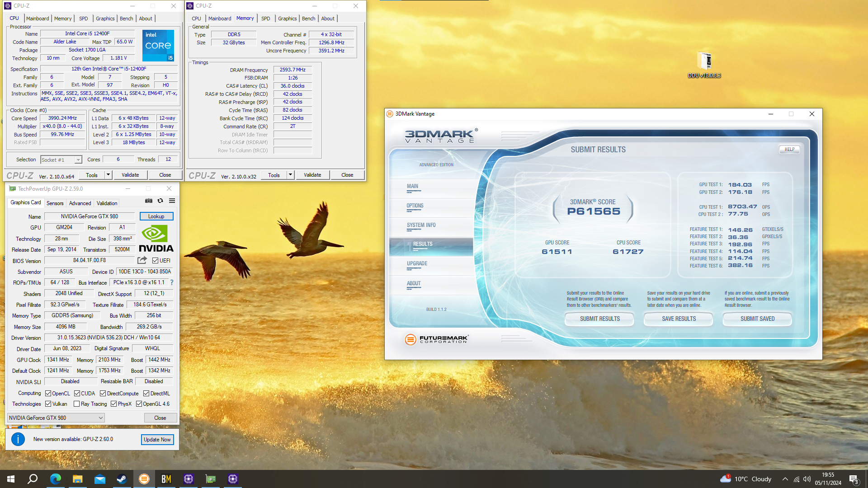This screenshot has height=488, width=868.
Task: Open the Validation tab in GPU-Z
Action: tap(107, 203)
